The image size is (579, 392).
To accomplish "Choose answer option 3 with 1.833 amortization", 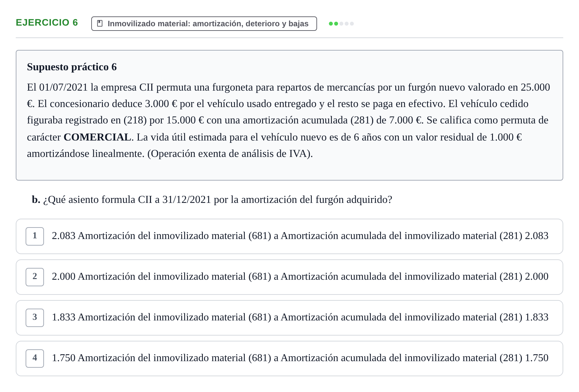I will (289, 318).
